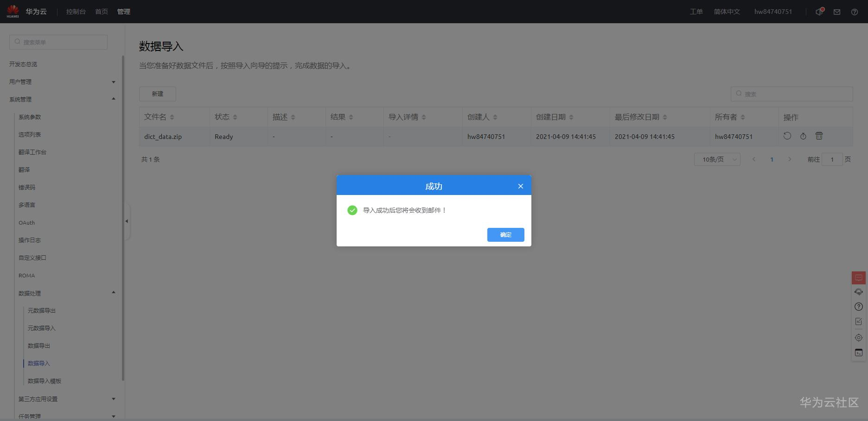Screen dimensions: 868x421
Task: Open the terminal console icon in the floating toolbar
Action: point(859,353)
